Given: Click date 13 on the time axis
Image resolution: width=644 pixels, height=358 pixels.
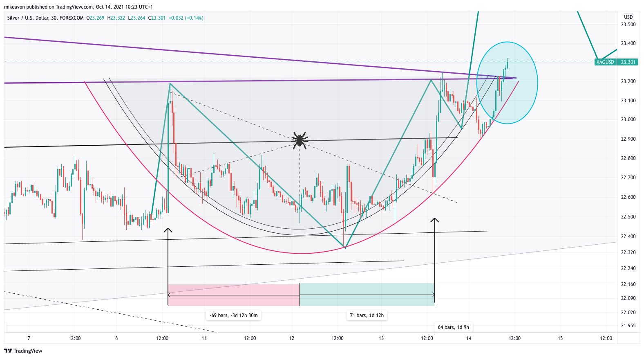Looking at the screenshot, I should [x=381, y=338].
